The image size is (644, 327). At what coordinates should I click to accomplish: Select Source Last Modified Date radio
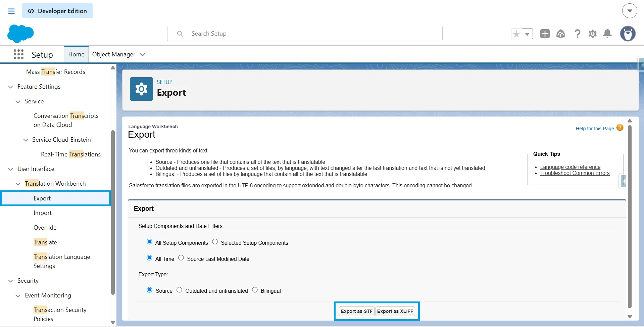[x=181, y=258]
